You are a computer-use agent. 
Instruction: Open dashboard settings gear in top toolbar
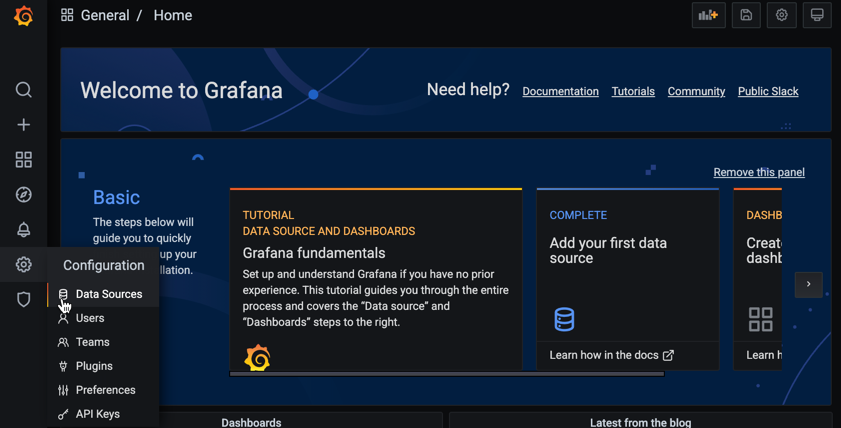coord(781,15)
